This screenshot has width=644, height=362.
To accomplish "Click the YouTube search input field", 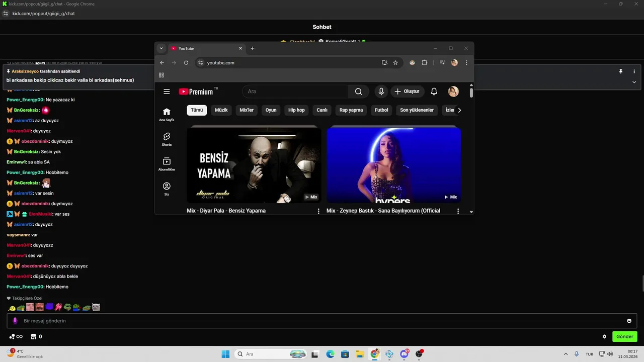I will point(295,92).
